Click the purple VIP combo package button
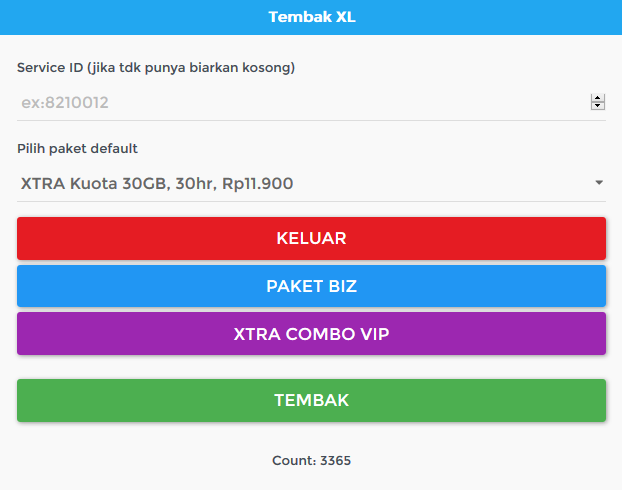This screenshot has width=622, height=490. [x=311, y=334]
